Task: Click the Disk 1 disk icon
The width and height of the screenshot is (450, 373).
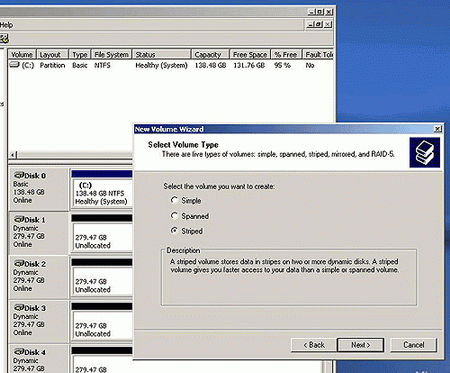Action: click(19, 219)
